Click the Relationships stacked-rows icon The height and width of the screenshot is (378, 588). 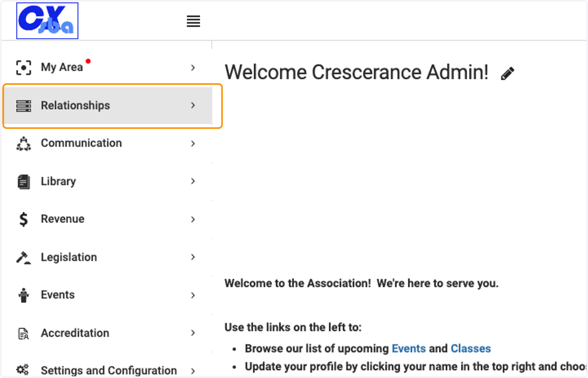pyautogui.click(x=24, y=105)
